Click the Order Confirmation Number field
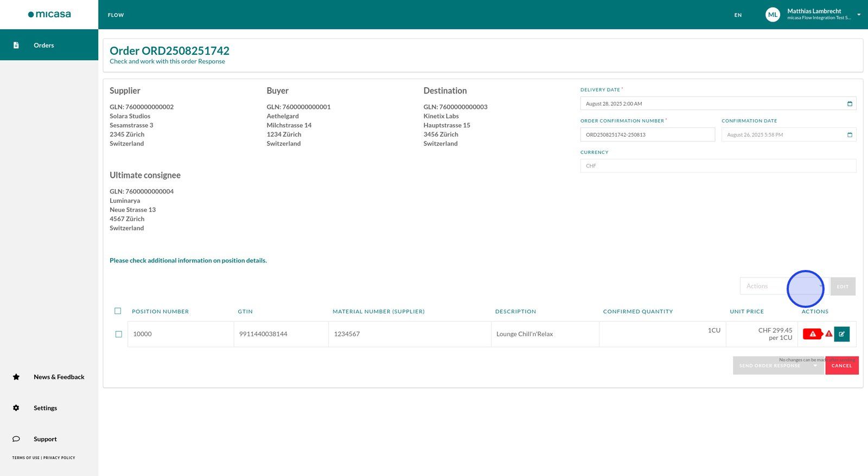The height and width of the screenshot is (476, 868). pos(648,134)
